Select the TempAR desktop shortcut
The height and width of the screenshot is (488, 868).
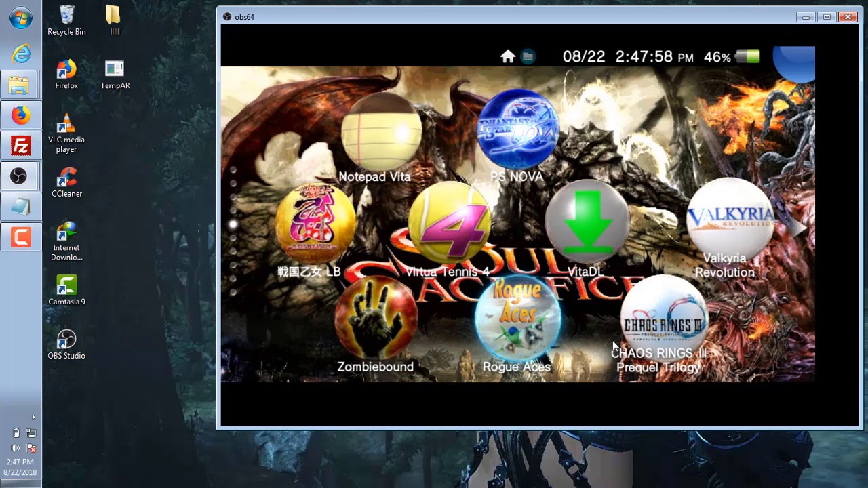[115, 75]
